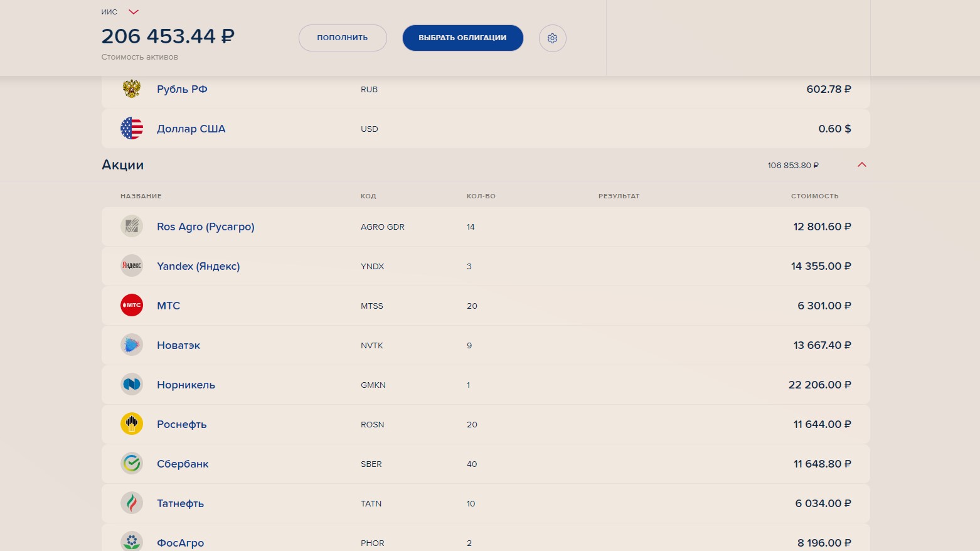
Task: Open the Роснефть stock link
Action: pyautogui.click(x=181, y=424)
